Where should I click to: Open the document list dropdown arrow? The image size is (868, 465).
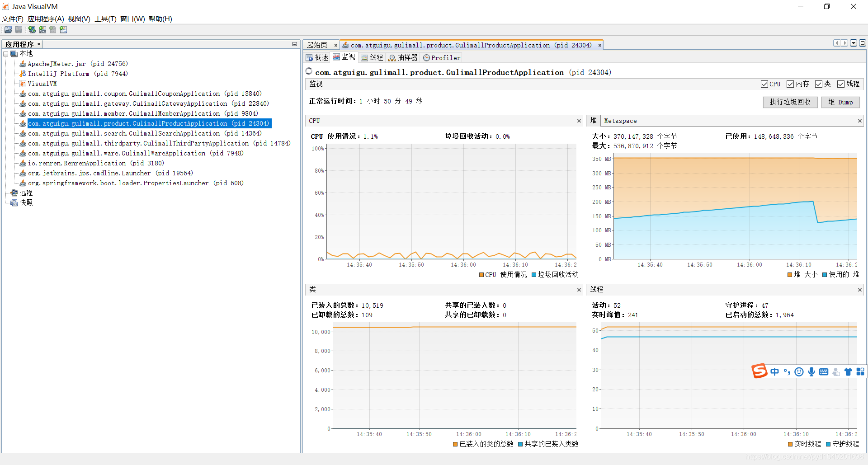click(x=854, y=43)
